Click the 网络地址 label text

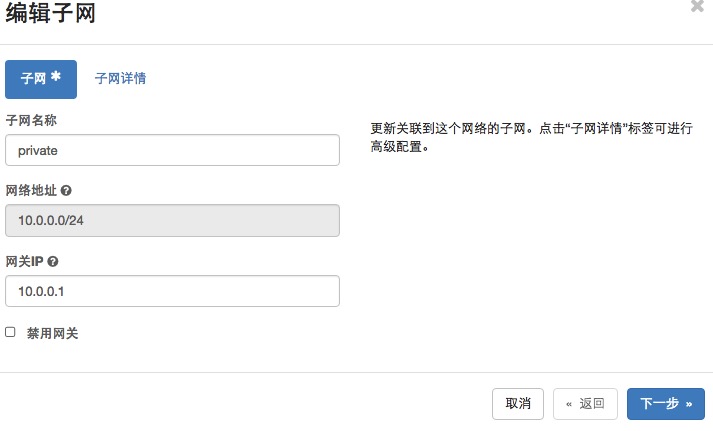(31, 190)
